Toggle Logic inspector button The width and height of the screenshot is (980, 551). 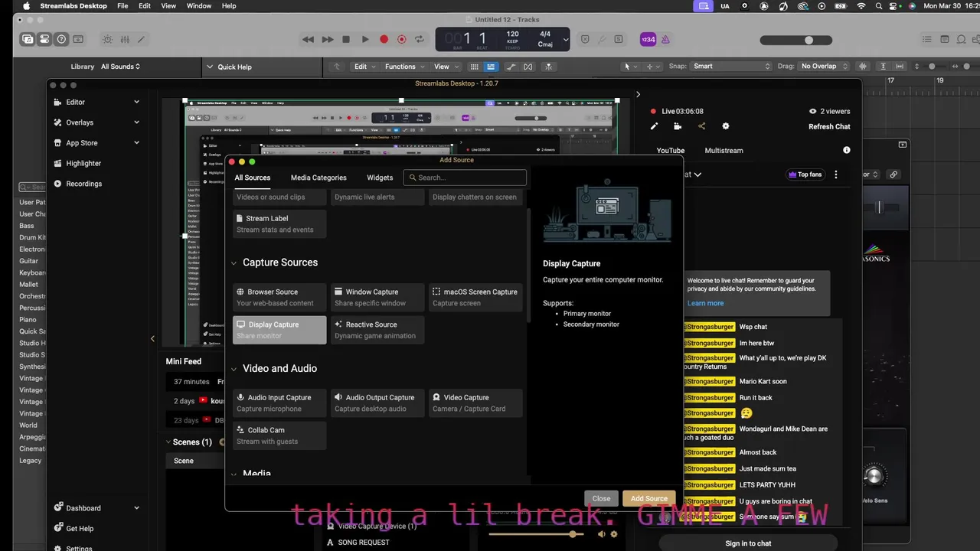coord(44,39)
